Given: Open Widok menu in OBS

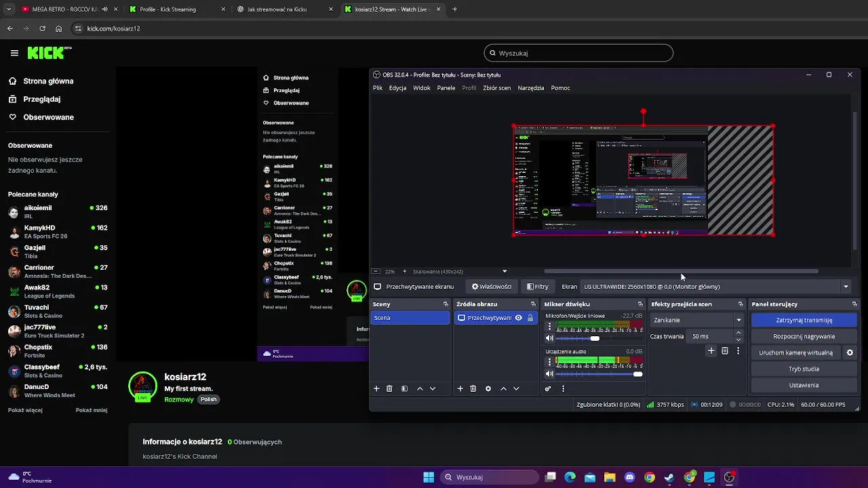Looking at the screenshot, I should tap(422, 88).
